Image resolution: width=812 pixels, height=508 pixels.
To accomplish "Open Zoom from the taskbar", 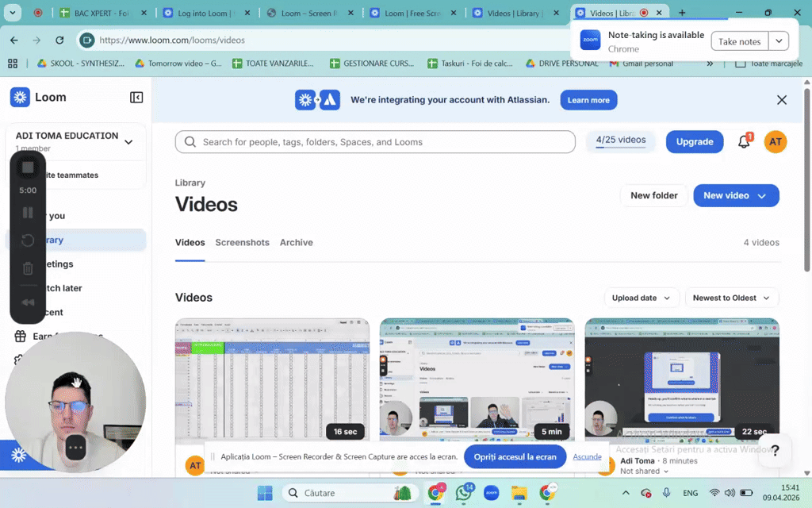I will coord(491,493).
